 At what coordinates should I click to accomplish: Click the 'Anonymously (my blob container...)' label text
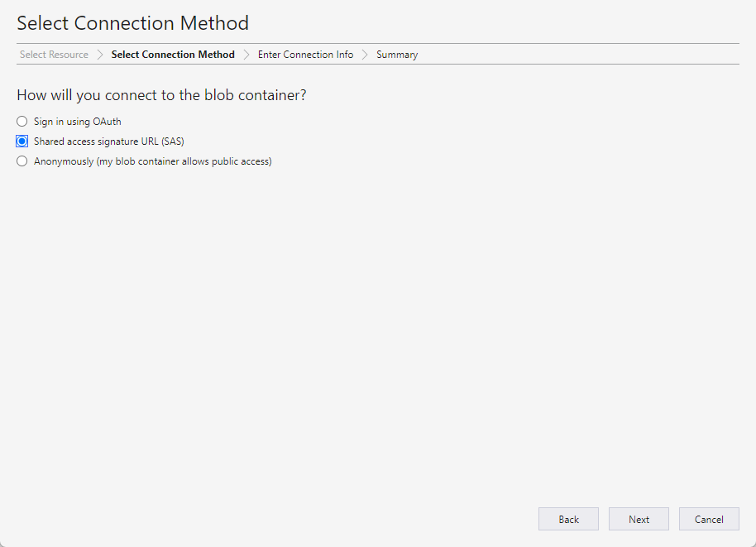(x=153, y=161)
